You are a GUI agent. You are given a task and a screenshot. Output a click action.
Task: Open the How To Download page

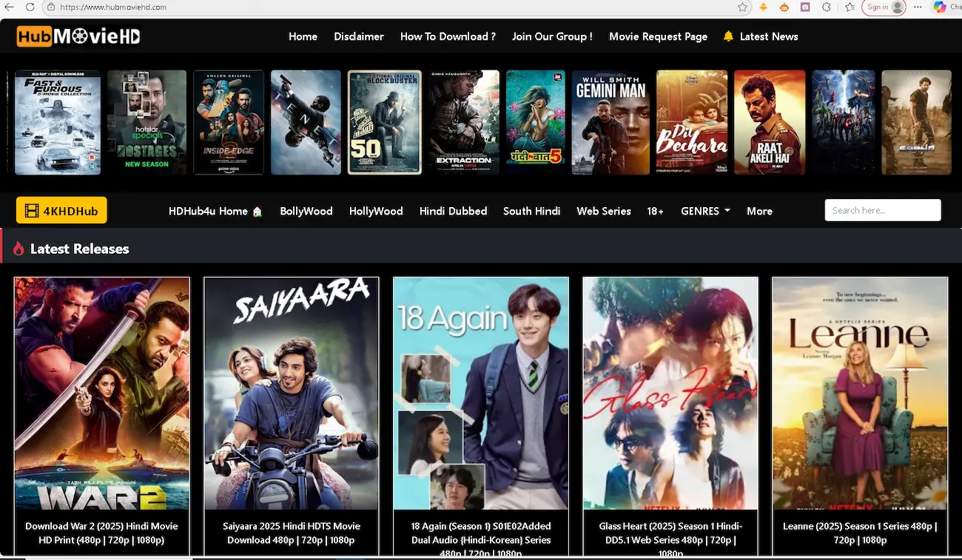(447, 36)
